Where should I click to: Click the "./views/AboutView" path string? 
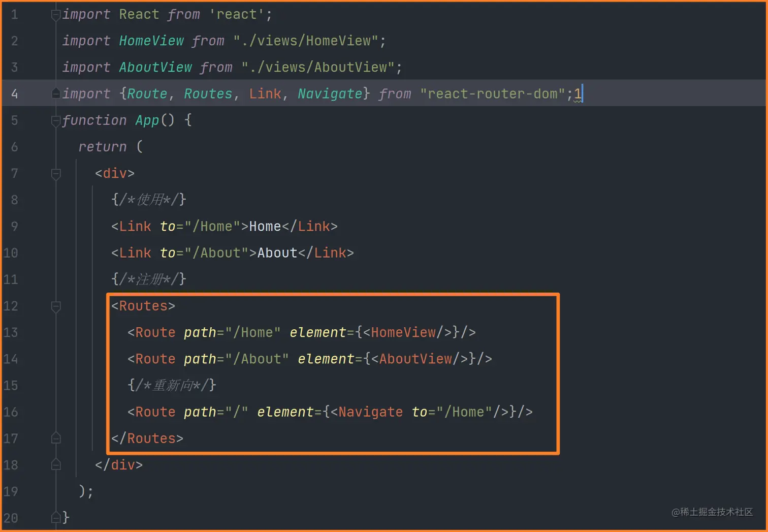(x=317, y=67)
